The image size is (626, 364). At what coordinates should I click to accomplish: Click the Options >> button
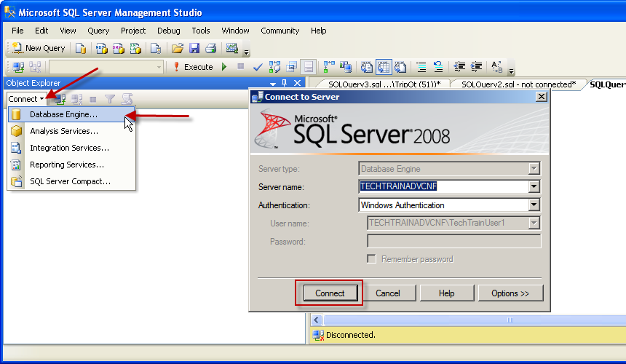[x=510, y=293]
